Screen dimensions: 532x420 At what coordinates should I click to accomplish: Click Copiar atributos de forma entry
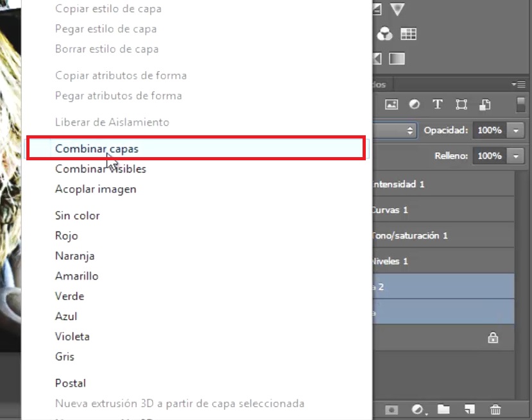(x=121, y=75)
